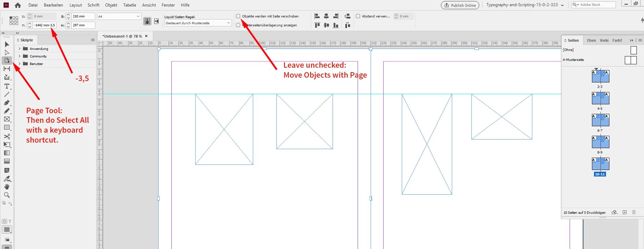The width and height of the screenshot is (644, 249).
Task: Click the Publish Online button
Action: pyautogui.click(x=460, y=5)
